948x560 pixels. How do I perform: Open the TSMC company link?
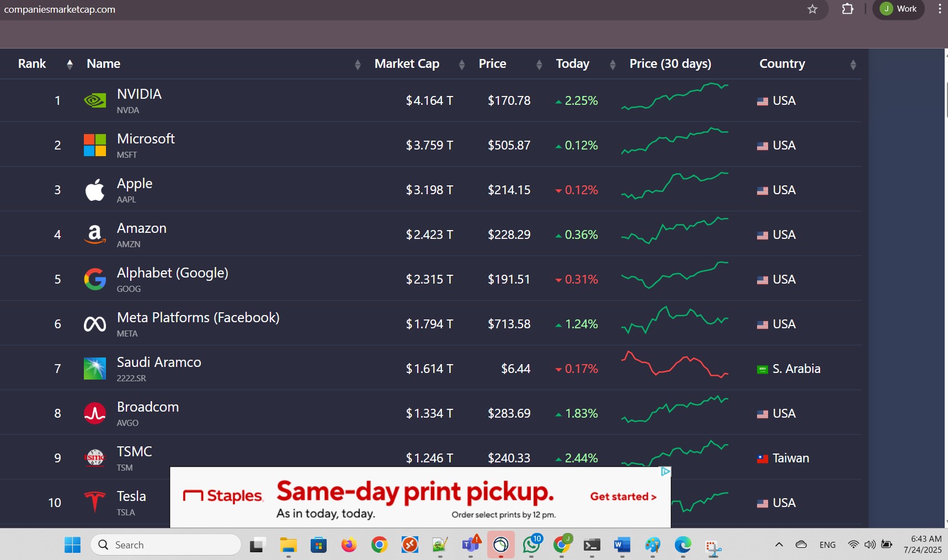[134, 452]
